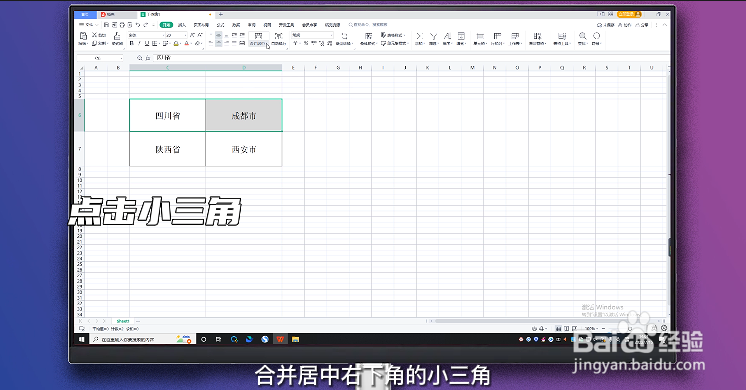The image size is (746, 390).
Task: Click the File Explorer taskbar icon
Action: click(295, 339)
